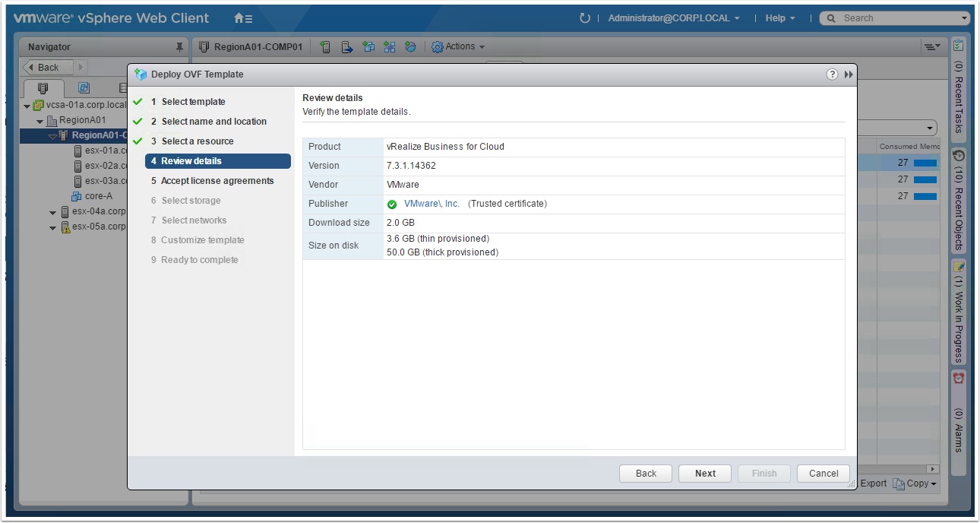Open the search options dropdown arrow

965,18
